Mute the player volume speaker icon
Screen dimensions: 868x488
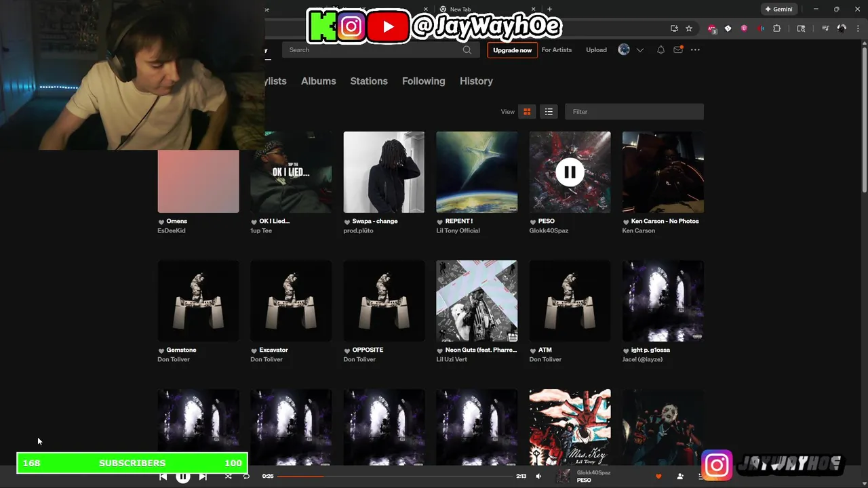click(x=538, y=476)
